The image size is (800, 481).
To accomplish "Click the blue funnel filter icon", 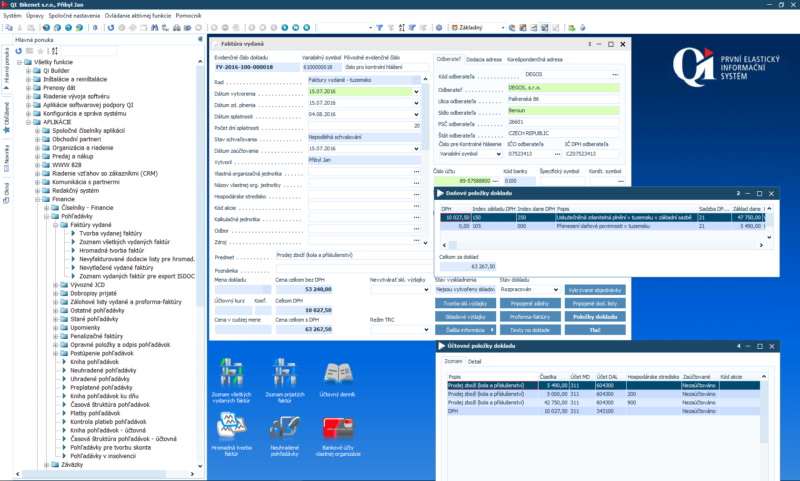I will point(380,28).
